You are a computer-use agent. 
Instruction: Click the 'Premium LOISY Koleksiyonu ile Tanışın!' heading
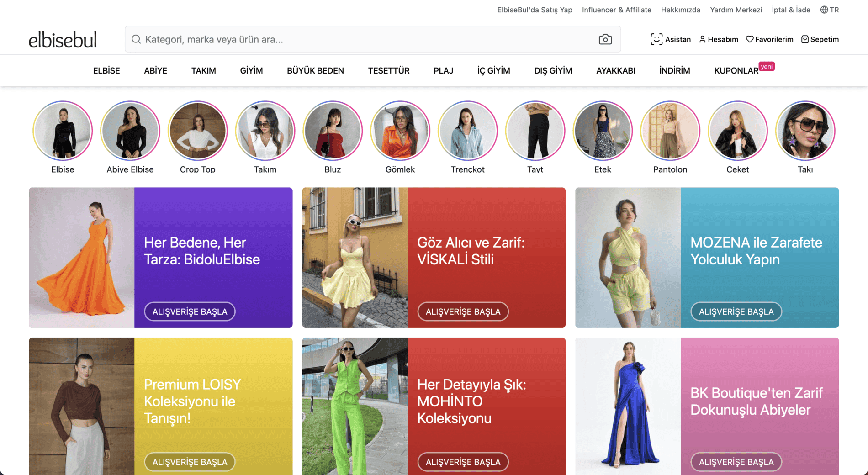[192, 401]
